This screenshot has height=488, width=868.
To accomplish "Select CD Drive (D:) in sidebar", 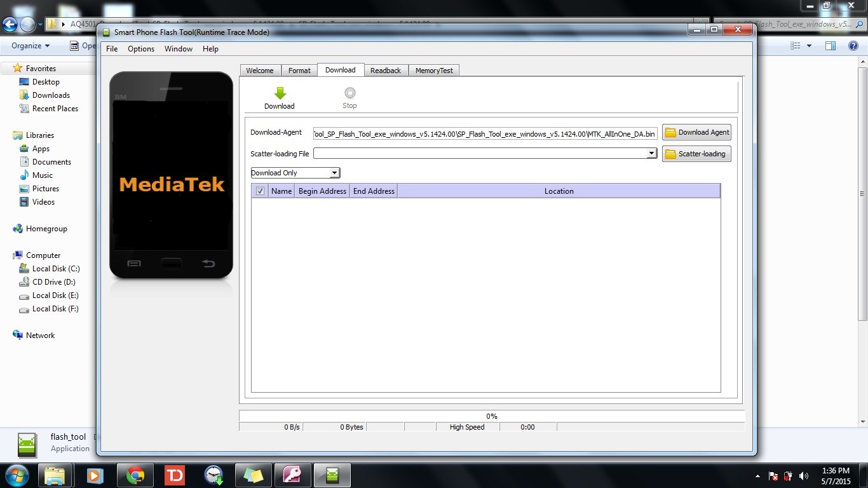I will (54, 281).
